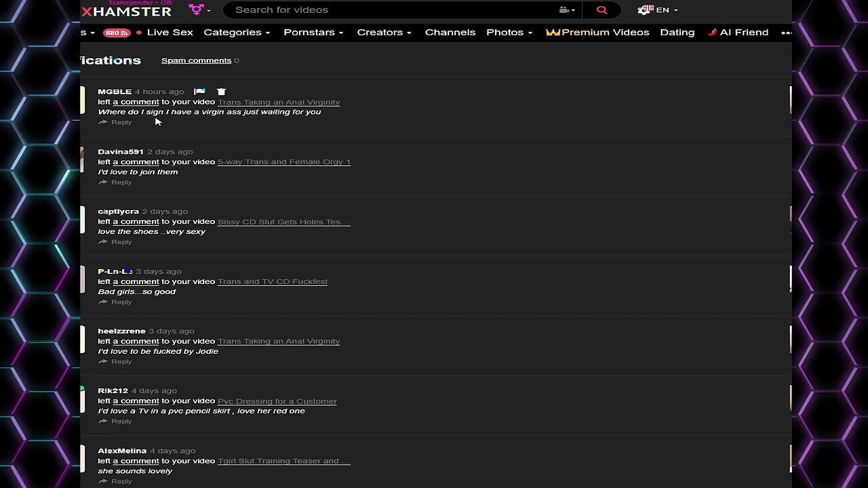868x488 pixels.
Task: Select the comment text 'Bad girls...so good'
Action: [137, 291]
